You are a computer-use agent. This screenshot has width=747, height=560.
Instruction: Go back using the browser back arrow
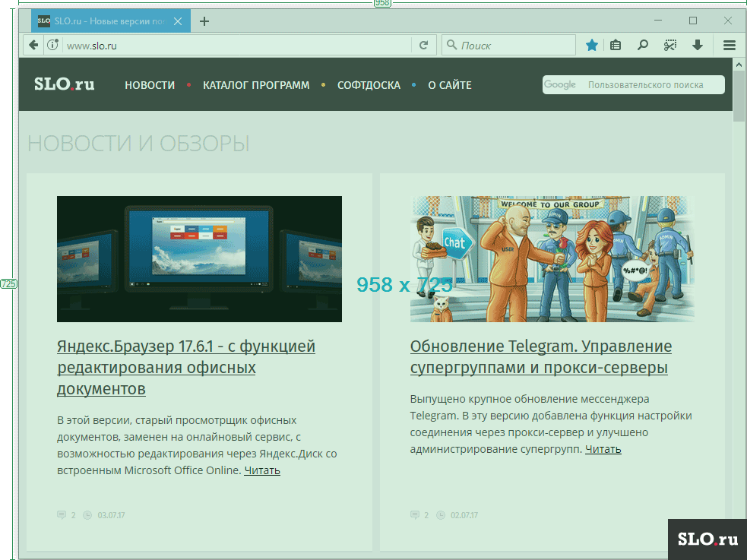point(33,46)
